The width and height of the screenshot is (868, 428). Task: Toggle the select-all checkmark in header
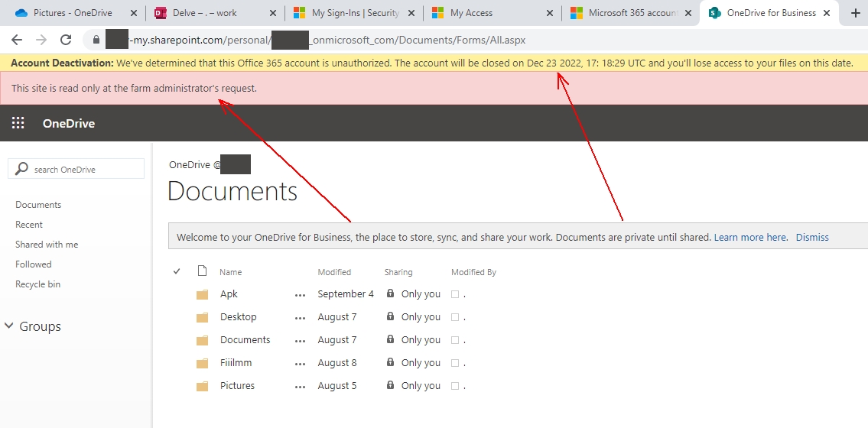177,271
